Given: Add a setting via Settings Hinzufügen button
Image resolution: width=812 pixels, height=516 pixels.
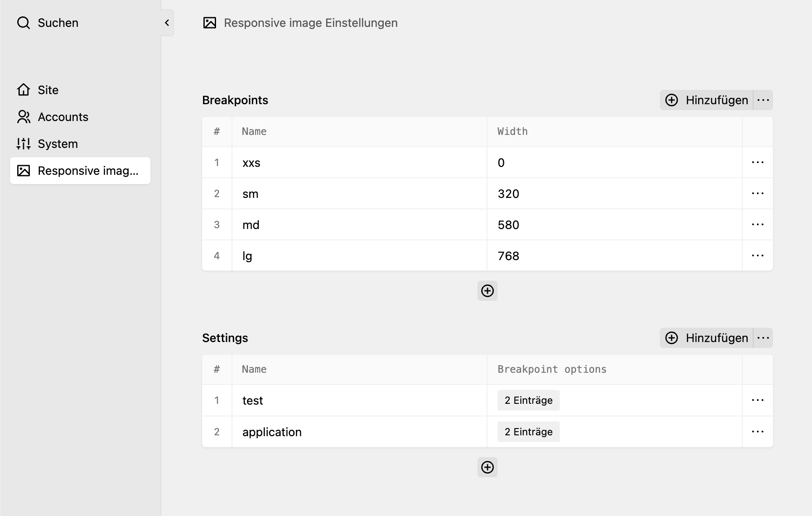Looking at the screenshot, I should [707, 338].
